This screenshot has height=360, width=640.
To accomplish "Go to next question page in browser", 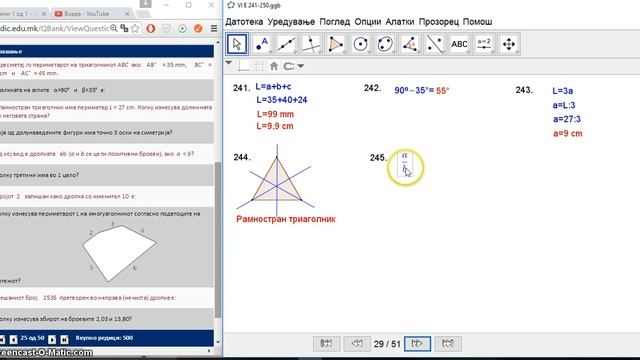I will 52,340.
